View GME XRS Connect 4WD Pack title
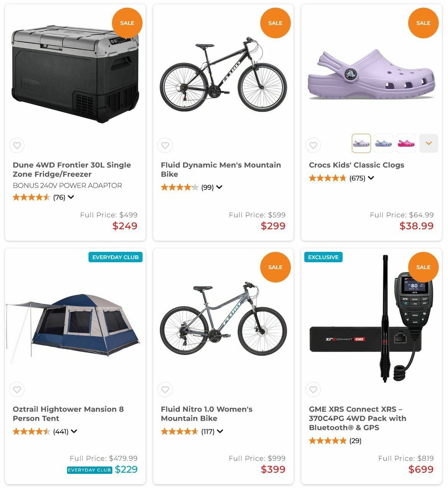Viewport: 448px width, 488px height. coord(357,418)
